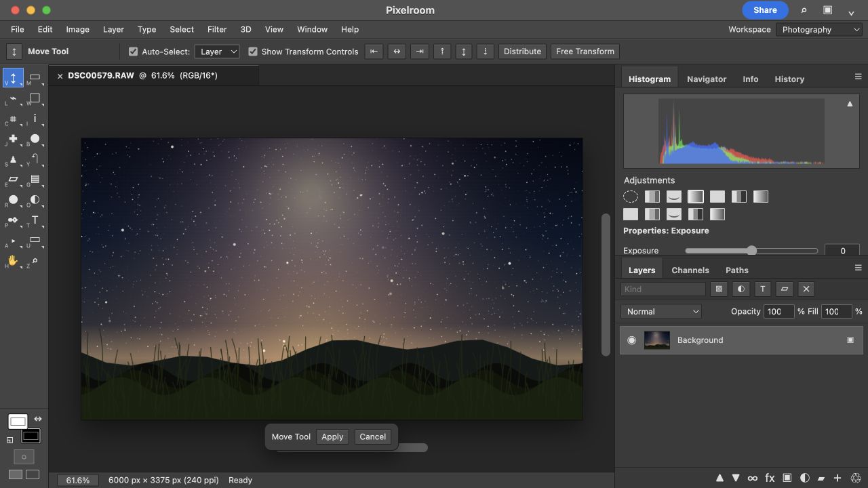Viewport: 868px width, 488px height.
Task: Click the Share button
Action: [x=765, y=10]
